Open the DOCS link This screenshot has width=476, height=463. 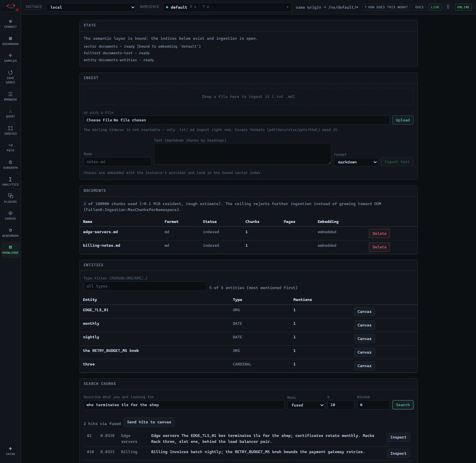click(419, 7)
